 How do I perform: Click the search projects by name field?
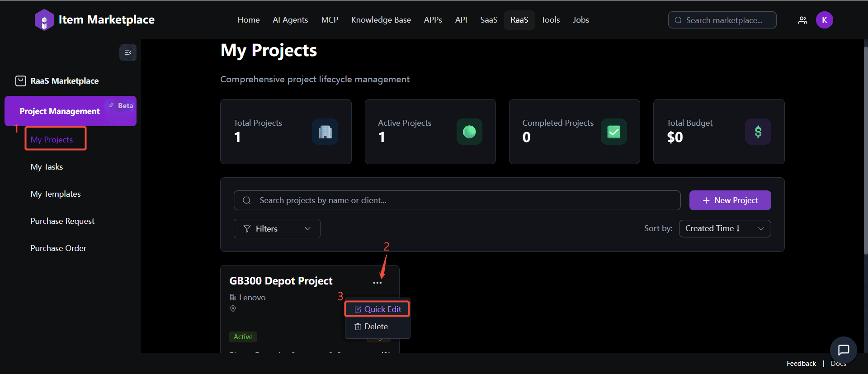tap(457, 200)
